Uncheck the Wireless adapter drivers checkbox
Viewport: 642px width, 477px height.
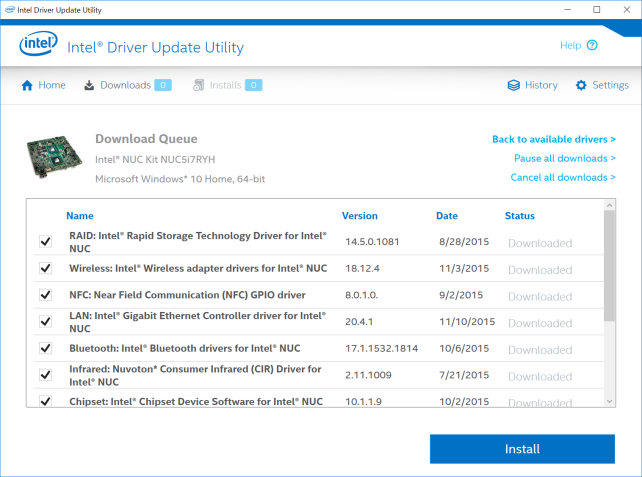pos(45,268)
